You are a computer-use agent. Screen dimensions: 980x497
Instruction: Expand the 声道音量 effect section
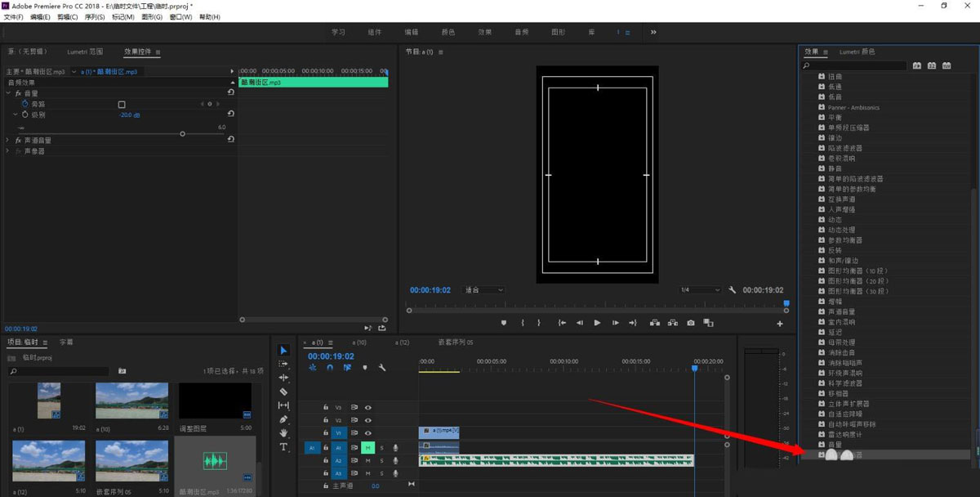click(8, 141)
